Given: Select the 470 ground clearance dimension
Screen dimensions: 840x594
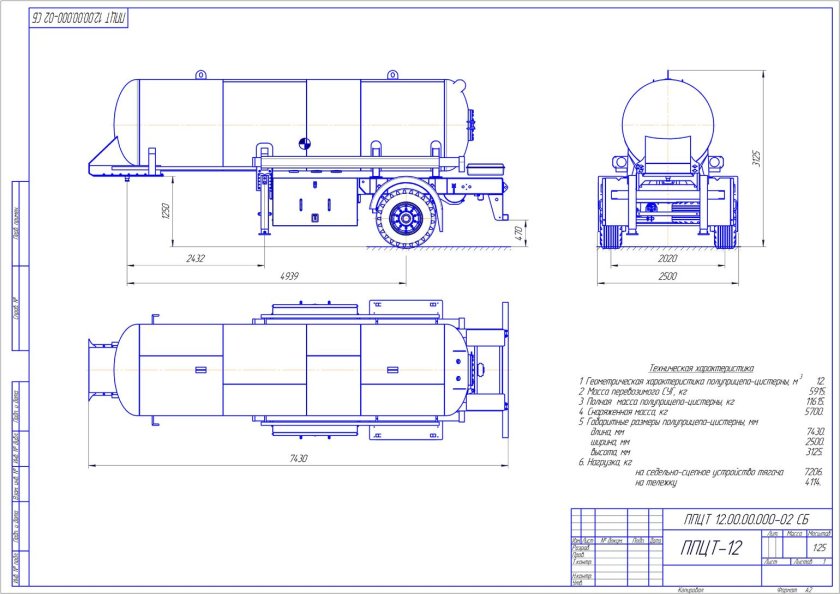Looking at the screenshot, I should (519, 232).
